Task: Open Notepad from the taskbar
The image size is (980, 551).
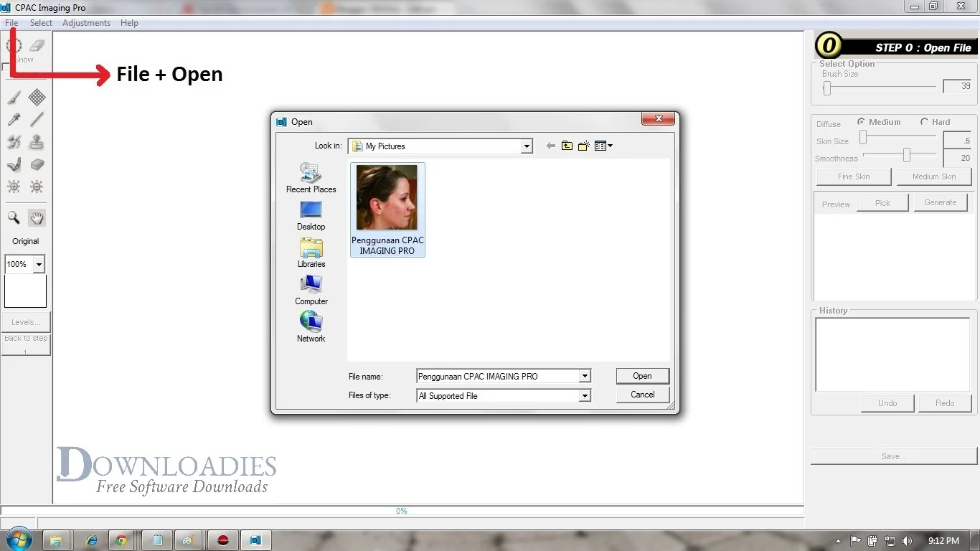Action: pyautogui.click(x=157, y=540)
